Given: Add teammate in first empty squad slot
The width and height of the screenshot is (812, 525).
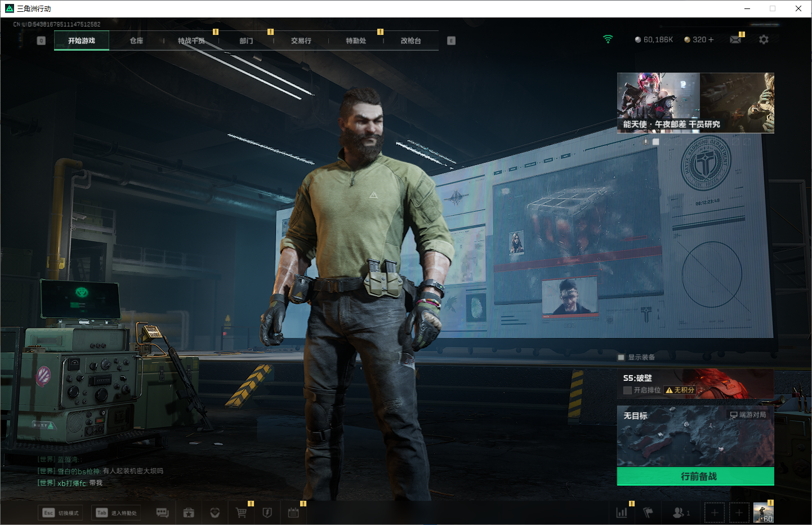Looking at the screenshot, I should [715, 513].
